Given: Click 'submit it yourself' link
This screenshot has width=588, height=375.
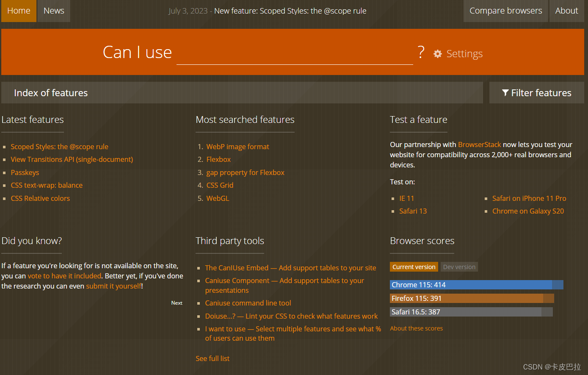Looking at the screenshot, I should (113, 286).
